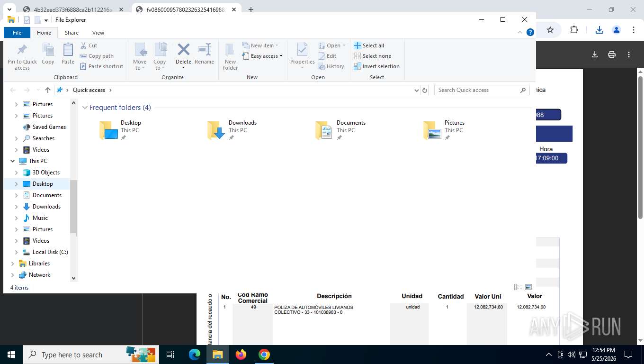
Task: Open Microsoft Edge from the taskbar
Action: click(x=195, y=355)
